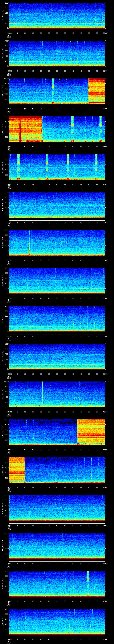Screen dimensions: 114x644
Task: Open the spectrogram panel starting at 5:42:00
Action: coord(57,508)
